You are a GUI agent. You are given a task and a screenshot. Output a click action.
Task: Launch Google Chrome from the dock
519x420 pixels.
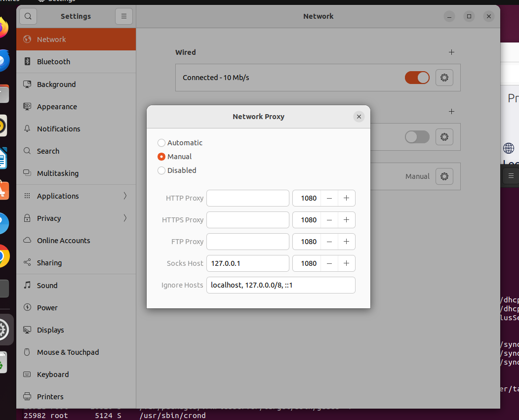[x=3, y=256]
